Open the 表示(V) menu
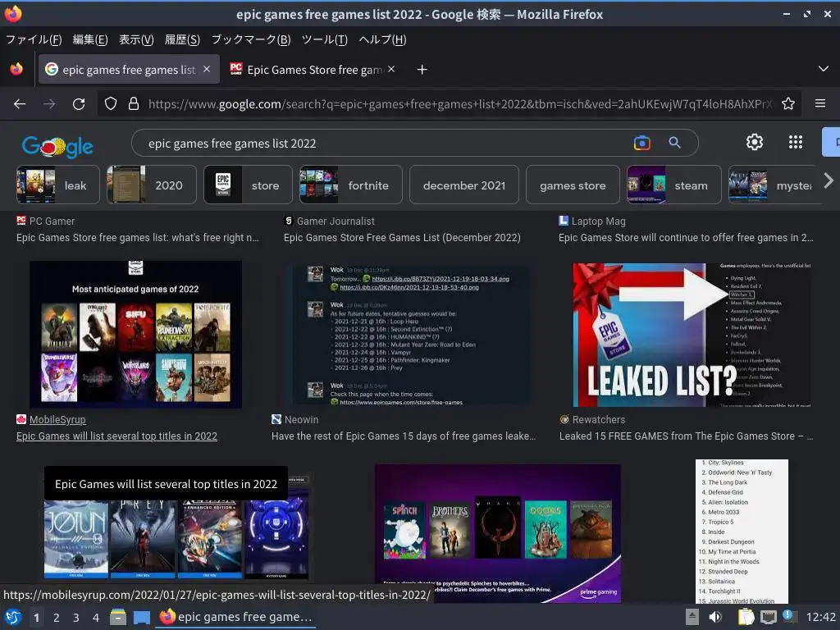Viewport: 840px width, 630px height. click(x=136, y=39)
